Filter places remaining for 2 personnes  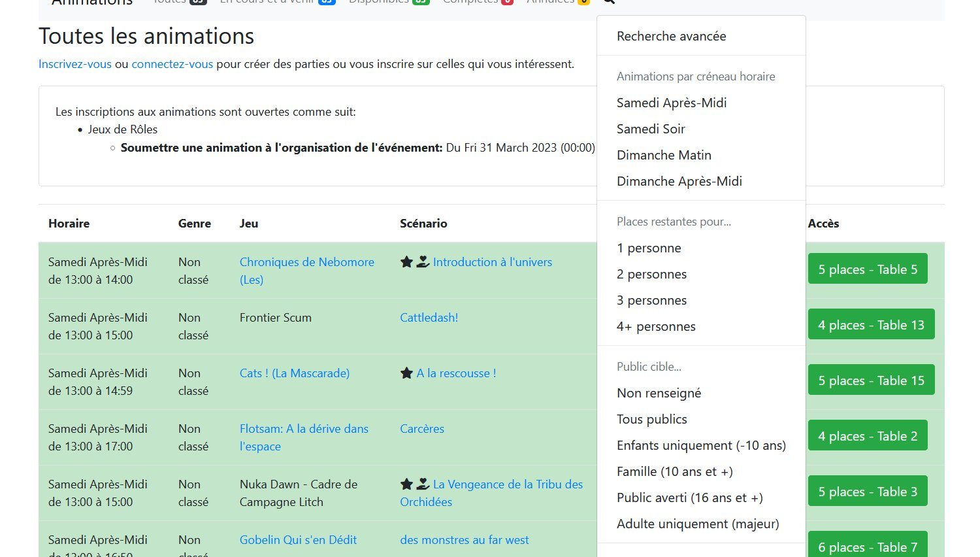[651, 274]
